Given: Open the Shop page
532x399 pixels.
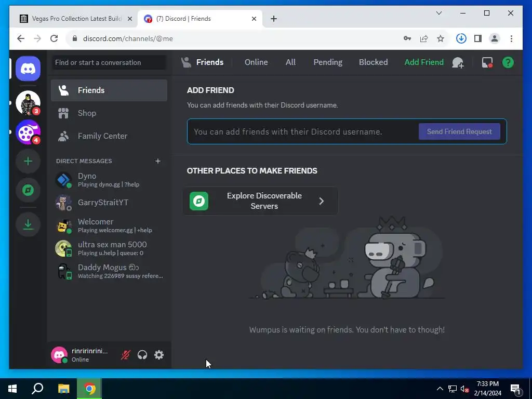Looking at the screenshot, I should (109, 113).
